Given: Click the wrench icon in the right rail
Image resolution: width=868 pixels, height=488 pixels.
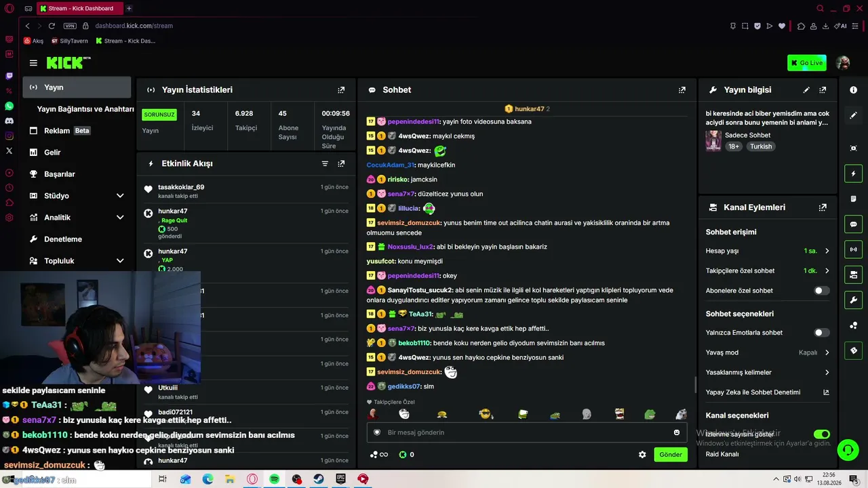Looking at the screenshot, I should pyautogui.click(x=854, y=300).
